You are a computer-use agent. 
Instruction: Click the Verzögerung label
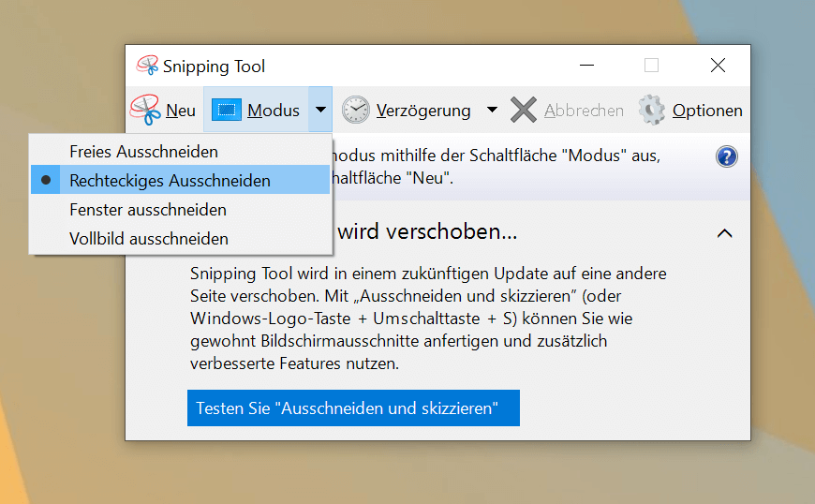[423, 111]
